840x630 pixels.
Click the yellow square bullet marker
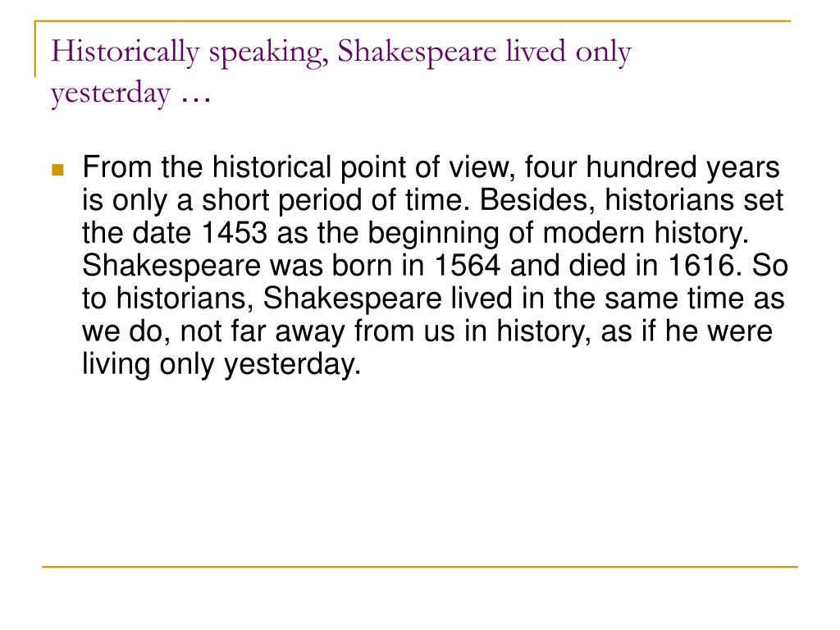tap(58, 171)
